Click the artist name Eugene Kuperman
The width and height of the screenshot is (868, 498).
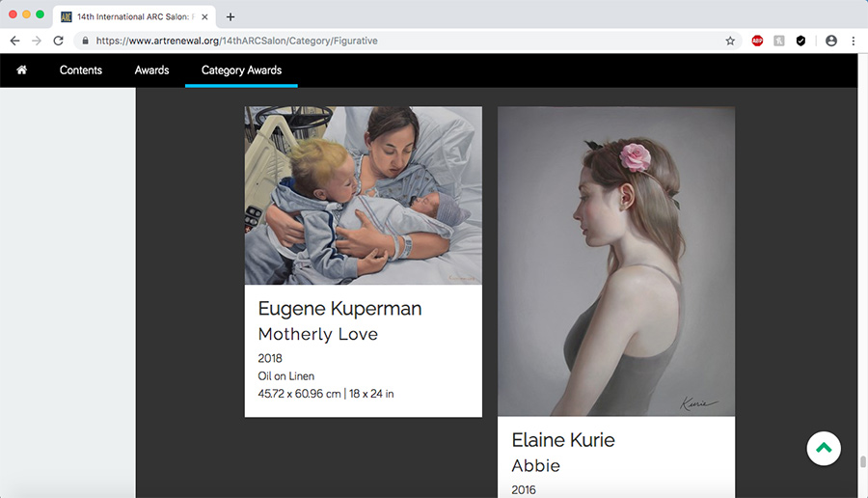(x=339, y=309)
